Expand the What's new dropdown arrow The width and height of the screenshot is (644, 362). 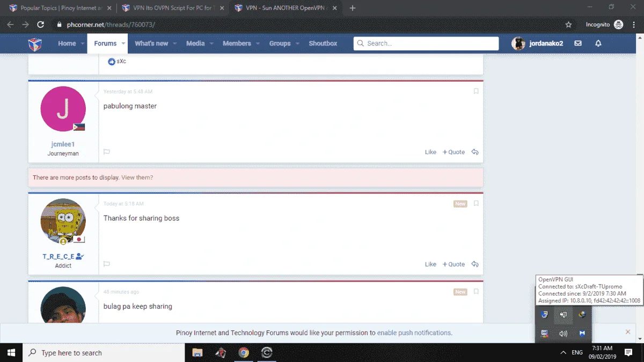pos(174,43)
